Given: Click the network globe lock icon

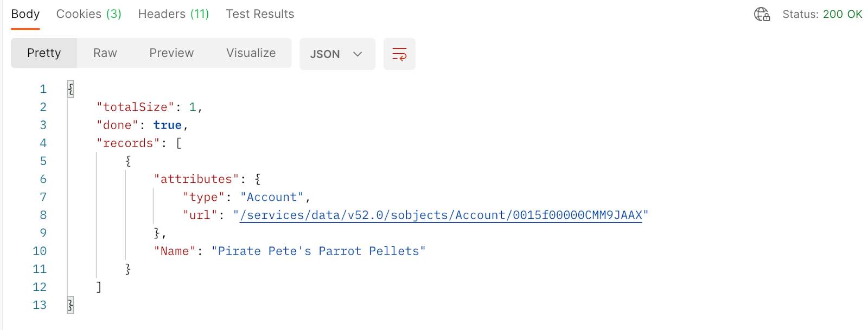Looking at the screenshot, I should [x=762, y=14].
